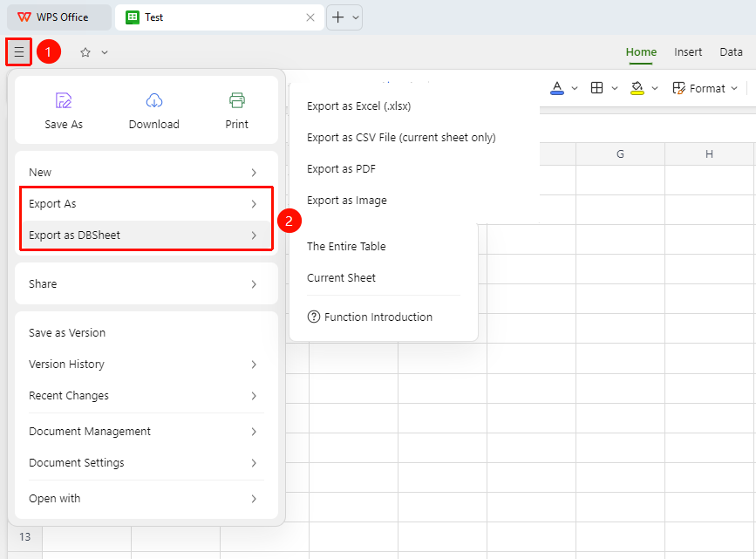The height and width of the screenshot is (559, 756).
Task: Click the fill color bucket icon
Action: [637, 88]
